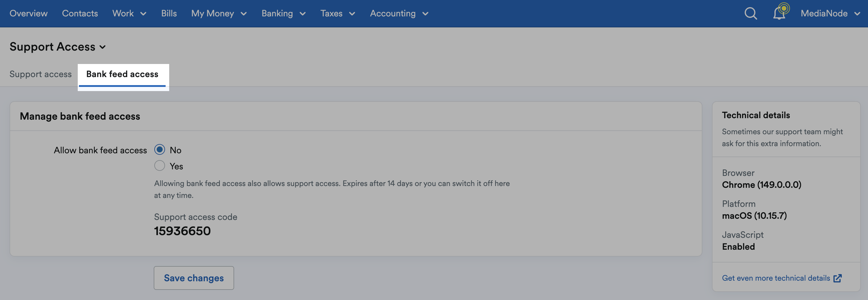The height and width of the screenshot is (300, 868).
Task: Select the Yes radio button
Action: tap(159, 166)
